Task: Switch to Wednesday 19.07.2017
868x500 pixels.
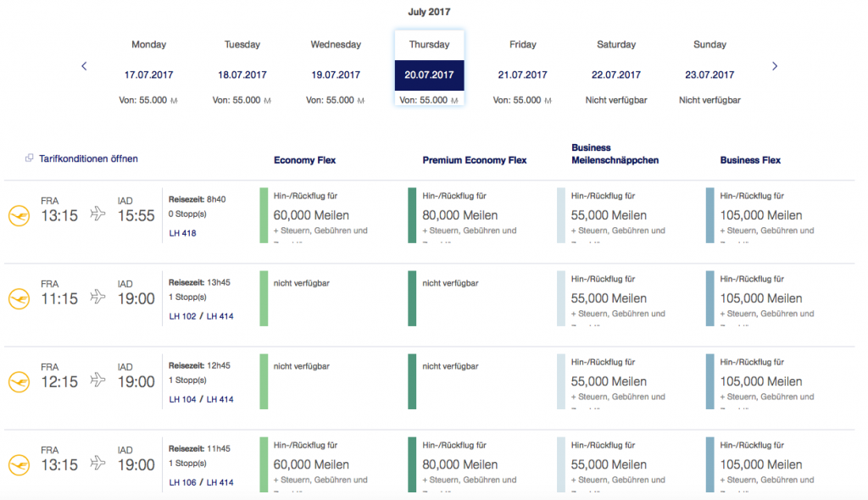Action: [336, 75]
